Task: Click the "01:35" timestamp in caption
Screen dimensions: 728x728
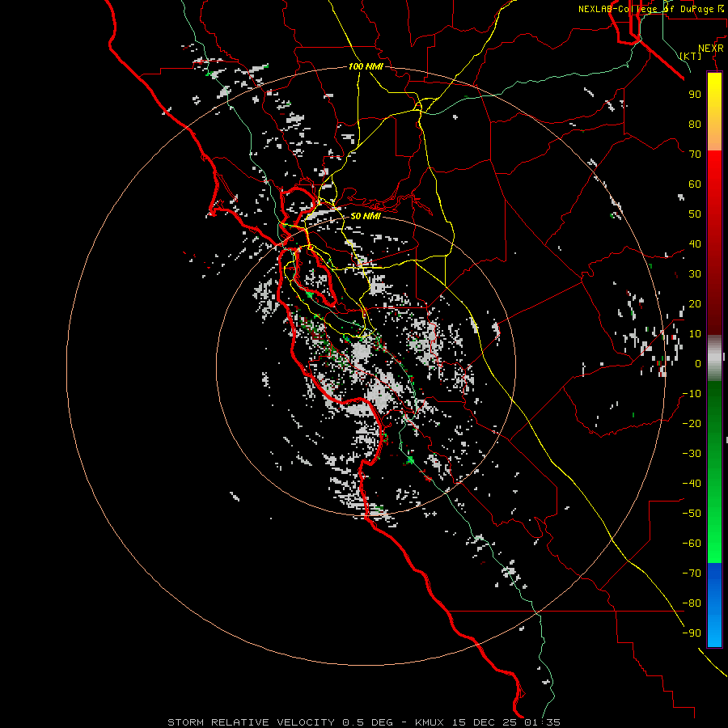Action: [x=542, y=722]
